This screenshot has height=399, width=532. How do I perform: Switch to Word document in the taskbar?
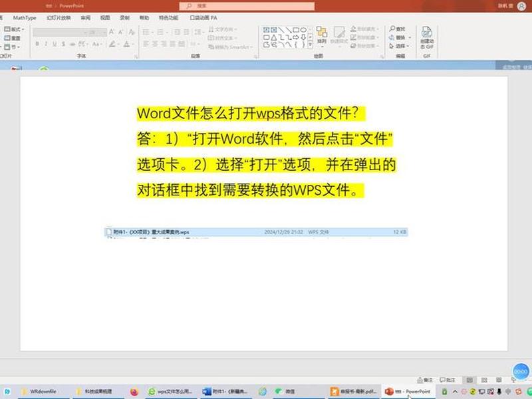(225, 392)
